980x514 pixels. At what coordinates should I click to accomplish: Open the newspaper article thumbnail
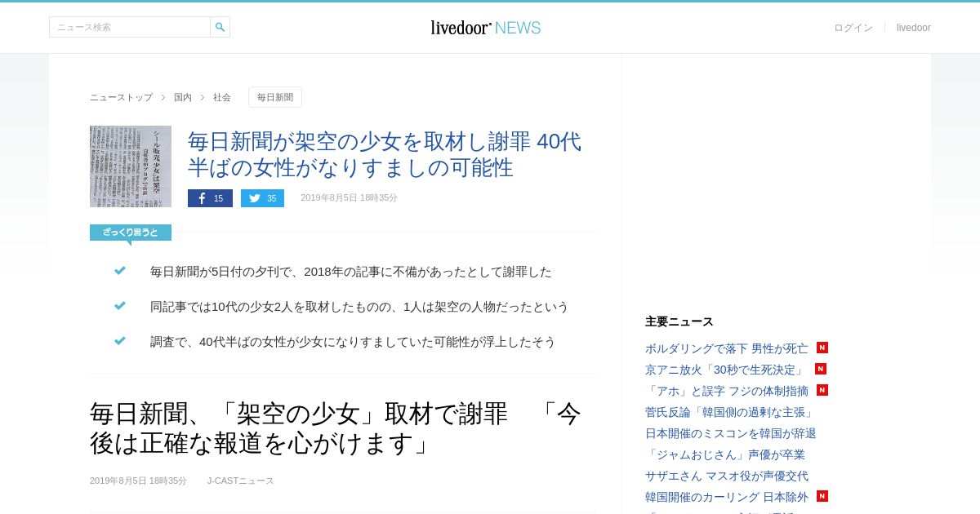click(x=131, y=166)
